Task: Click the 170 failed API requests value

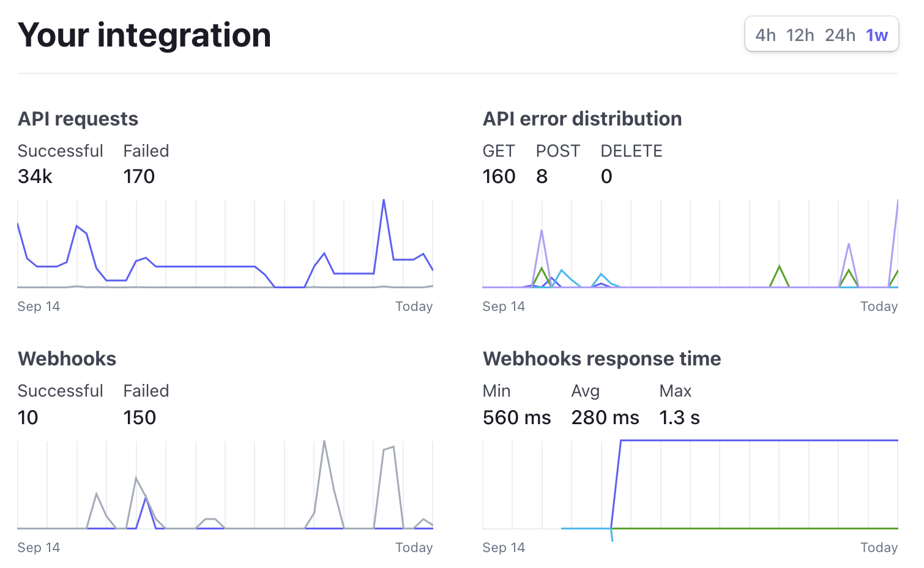Action: click(139, 176)
